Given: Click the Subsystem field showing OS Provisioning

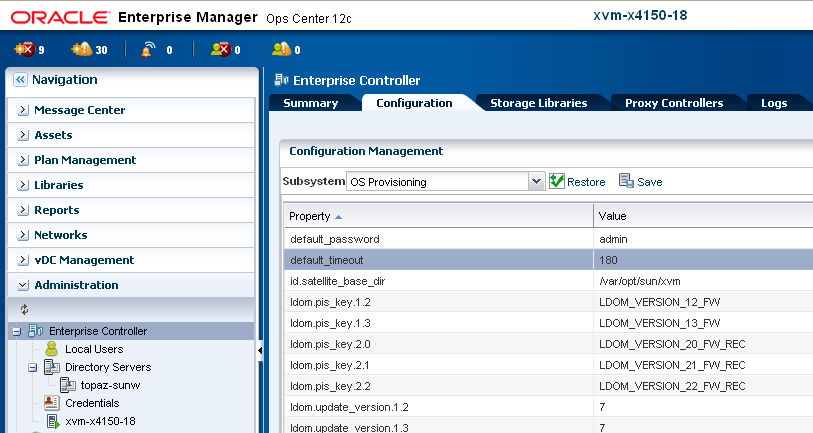Looking at the screenshot, I should point(438,181).
